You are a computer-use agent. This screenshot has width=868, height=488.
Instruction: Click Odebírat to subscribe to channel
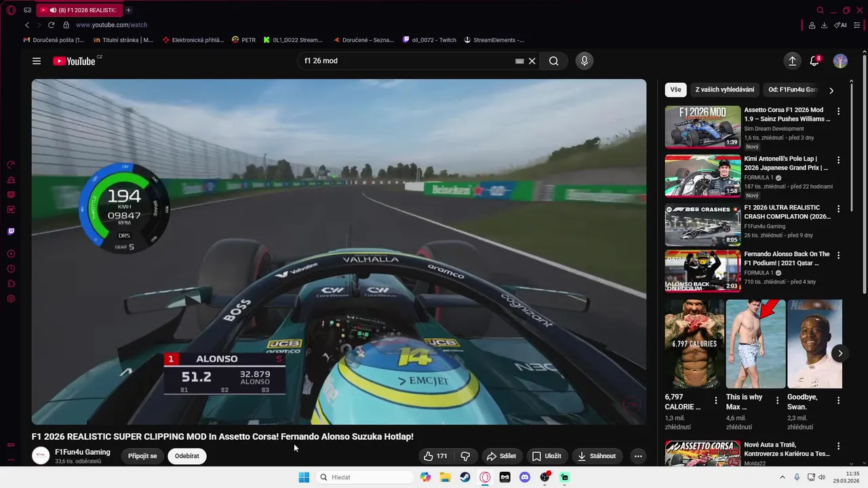(187, 456)
